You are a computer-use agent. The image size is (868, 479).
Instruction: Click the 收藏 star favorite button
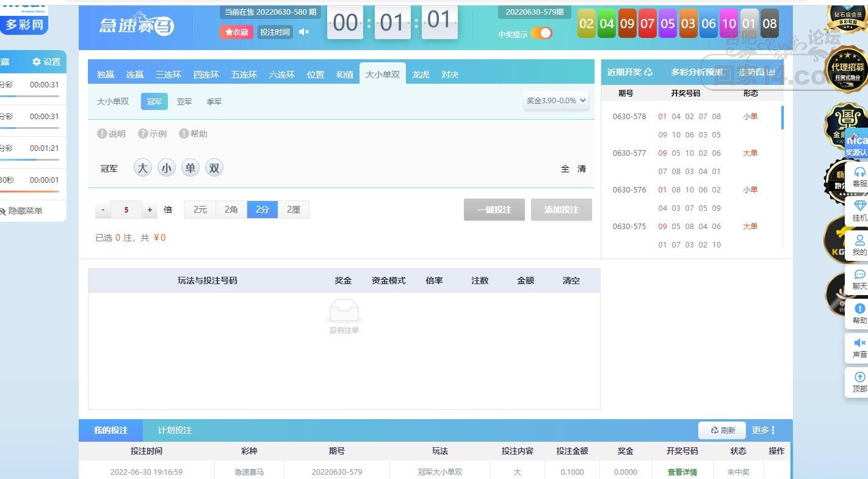click(x=236, y=32)
